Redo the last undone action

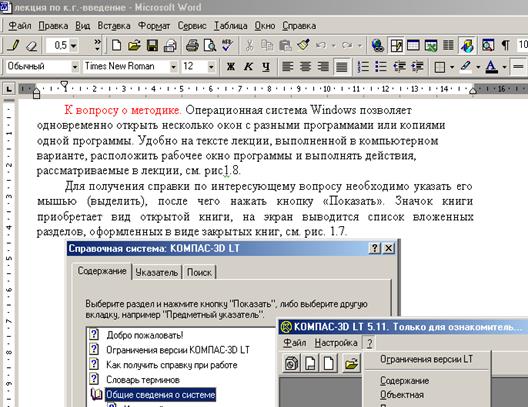click(x=347, y=45)
